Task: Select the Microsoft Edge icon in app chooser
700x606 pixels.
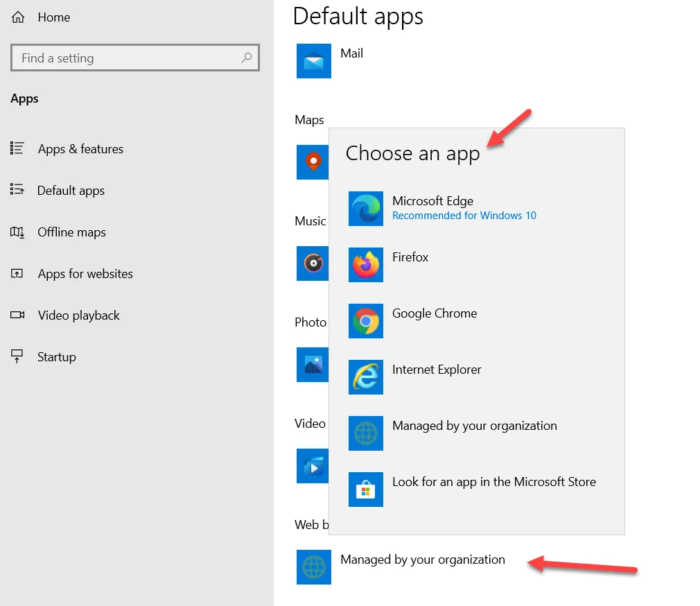Action: coord(366,209)
